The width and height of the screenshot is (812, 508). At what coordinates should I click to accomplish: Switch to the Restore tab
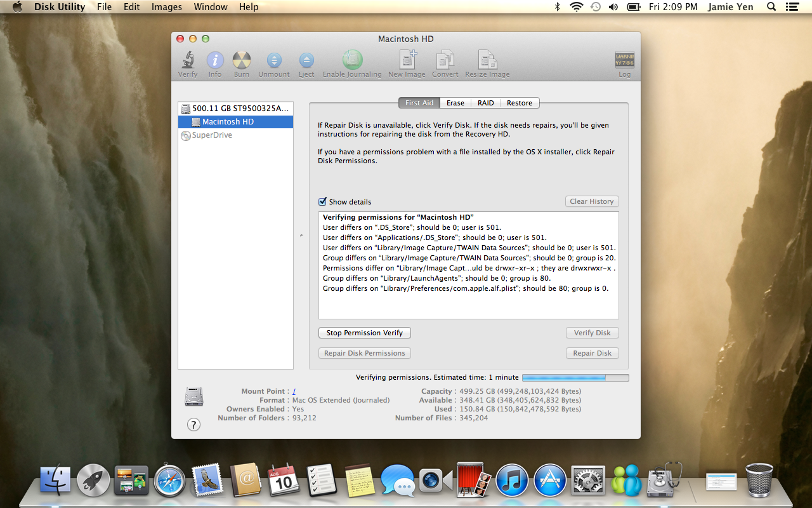click(520, 103)
